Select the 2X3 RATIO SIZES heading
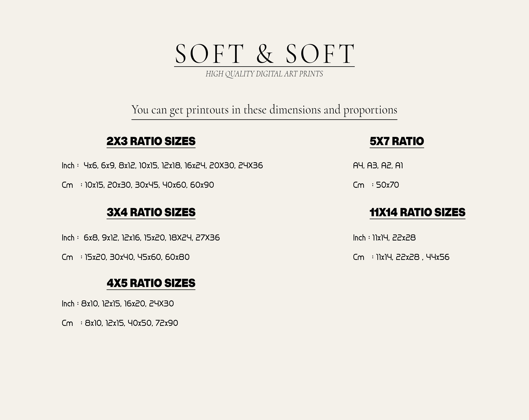This screenshot has width=529, height=420. click(x=151, y=141)
